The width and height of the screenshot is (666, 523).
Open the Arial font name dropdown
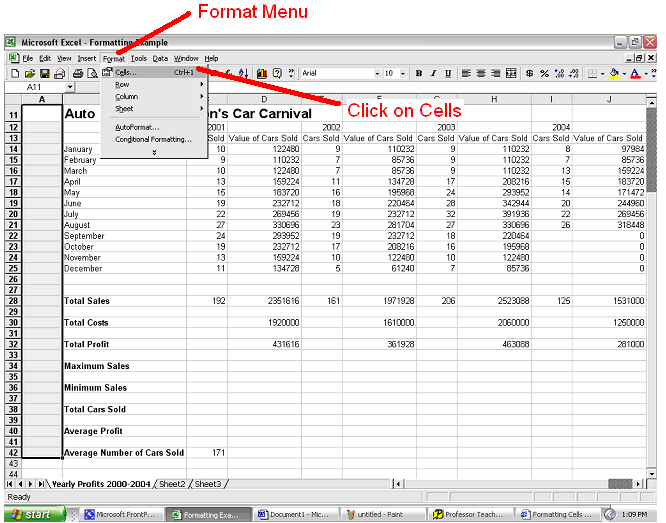click(x=377, y=74)
